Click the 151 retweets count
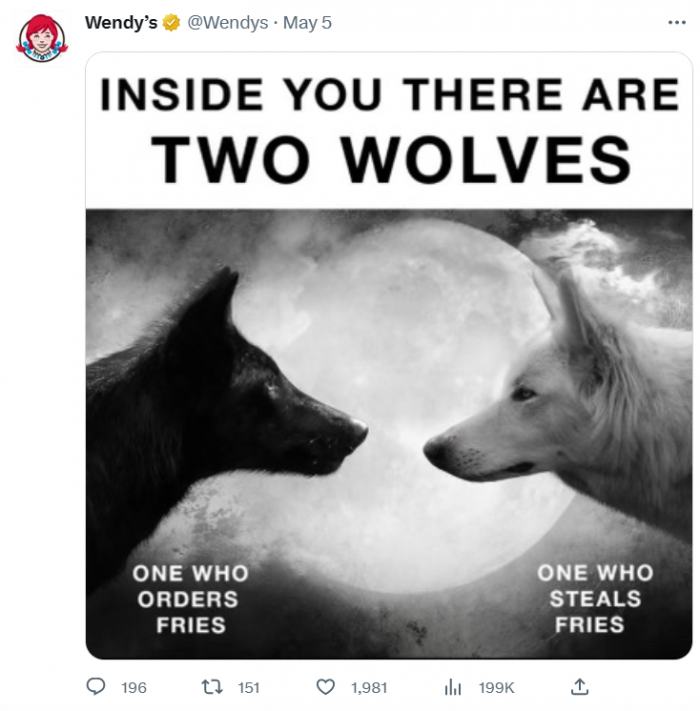The image size is (700, 711). 249,688
